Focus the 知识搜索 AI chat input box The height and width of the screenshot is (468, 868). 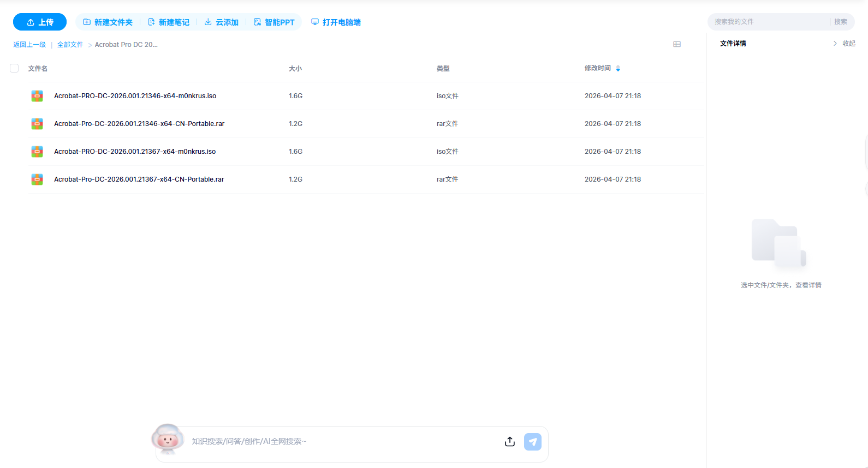point(344,441)
